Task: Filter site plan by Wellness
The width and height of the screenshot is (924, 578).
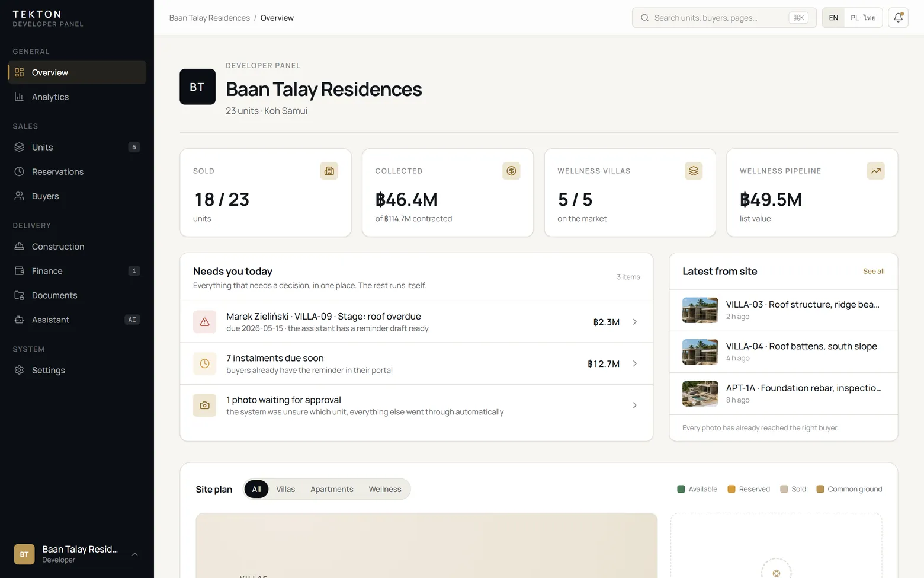Action: 385,489
